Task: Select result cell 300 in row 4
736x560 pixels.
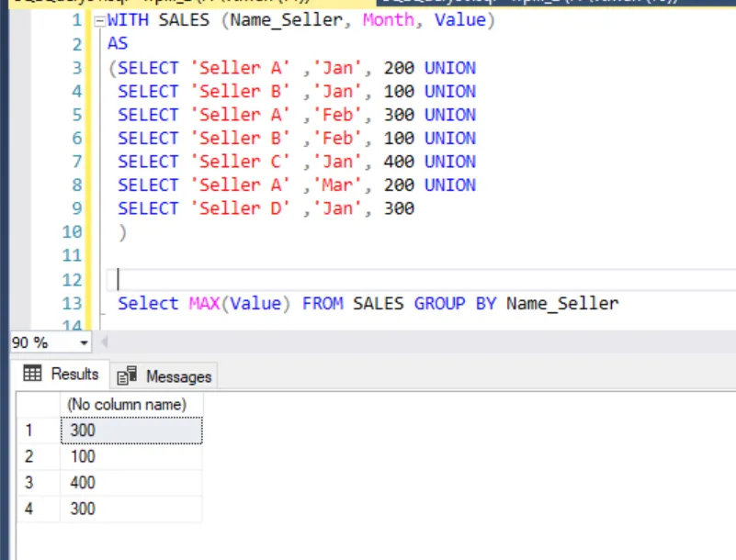Action: [131, 509]
